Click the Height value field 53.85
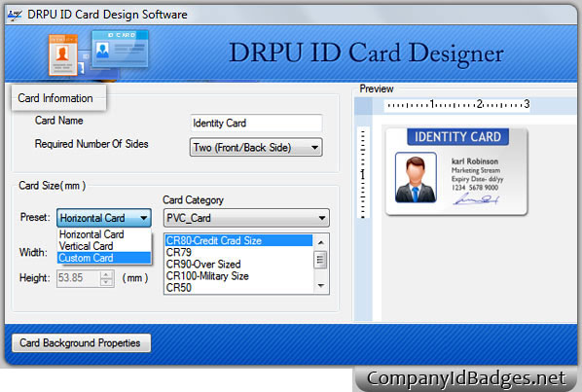 (x=78, y=278)
